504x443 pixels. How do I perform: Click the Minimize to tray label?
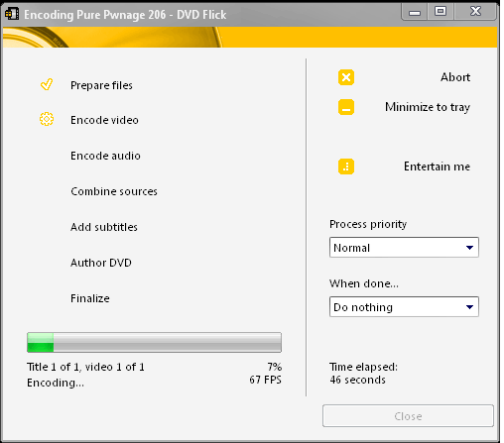coord(428,107)
